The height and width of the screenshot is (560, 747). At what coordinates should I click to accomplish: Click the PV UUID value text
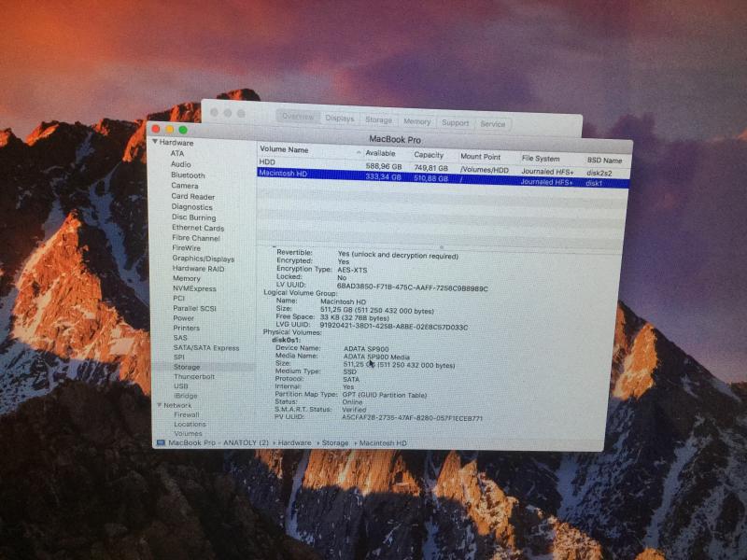click(412, 418)
